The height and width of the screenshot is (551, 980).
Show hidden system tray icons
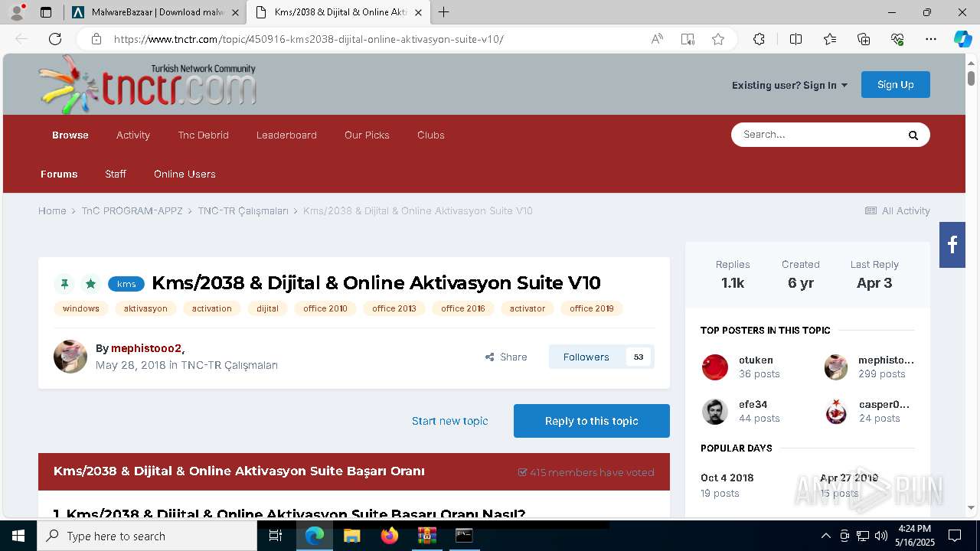click(825, 536)
